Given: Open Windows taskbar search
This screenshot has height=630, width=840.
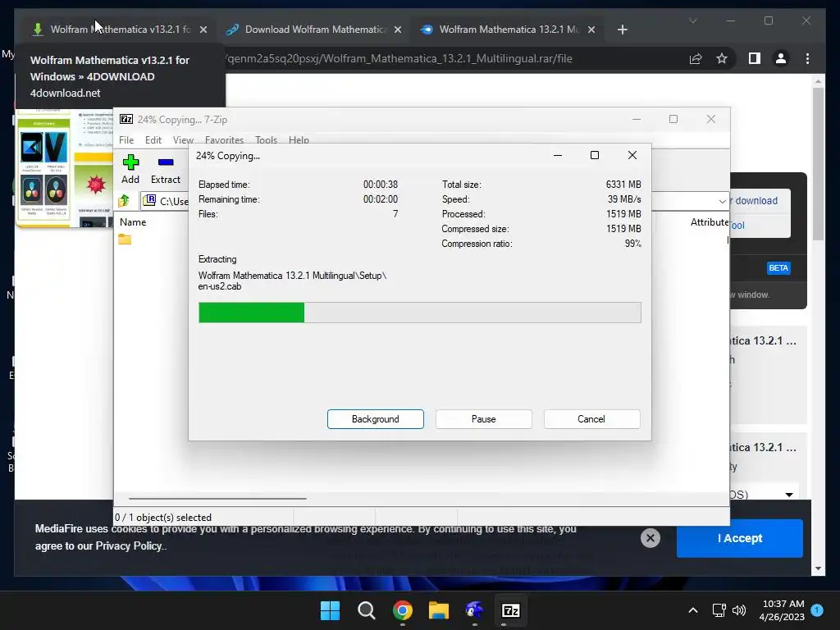Looking at the screenshot, I should coord(367,610).
